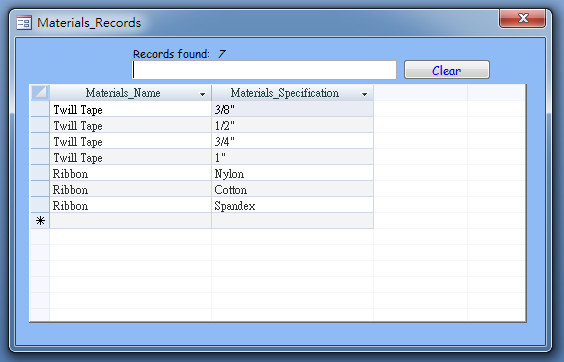Select the row selector for the Nylon record
564x362 pixels.
pos(40,173)
